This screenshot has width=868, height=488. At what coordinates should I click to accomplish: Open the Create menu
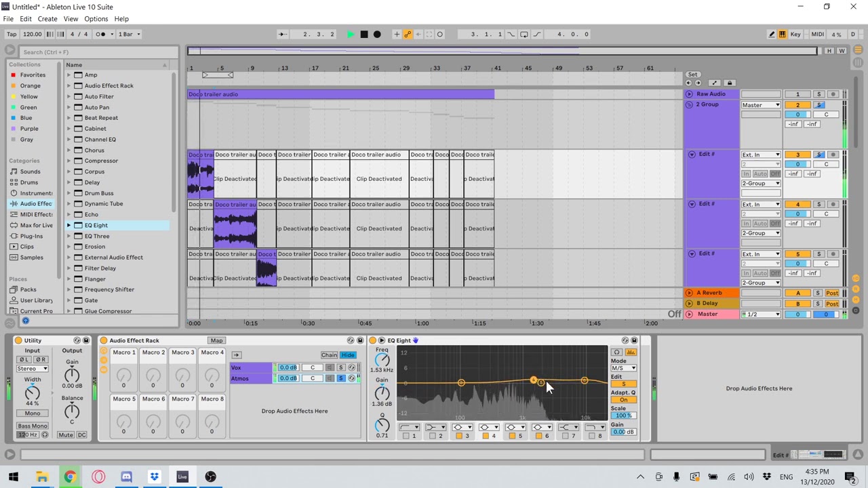47,19
